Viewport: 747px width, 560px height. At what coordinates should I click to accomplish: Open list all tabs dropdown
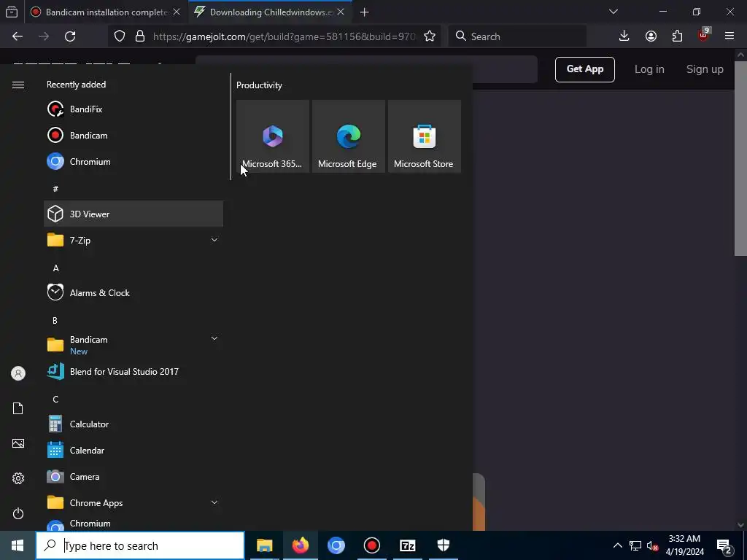coord(614,12)
